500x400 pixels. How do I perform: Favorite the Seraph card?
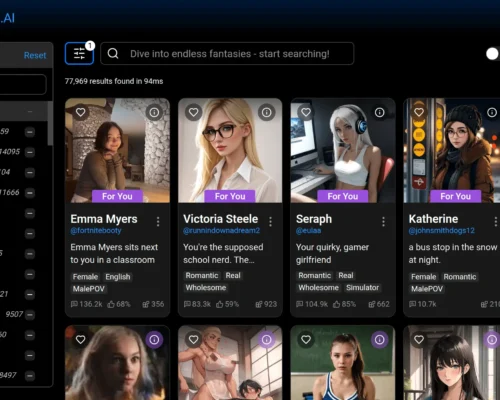pos(306,112)
